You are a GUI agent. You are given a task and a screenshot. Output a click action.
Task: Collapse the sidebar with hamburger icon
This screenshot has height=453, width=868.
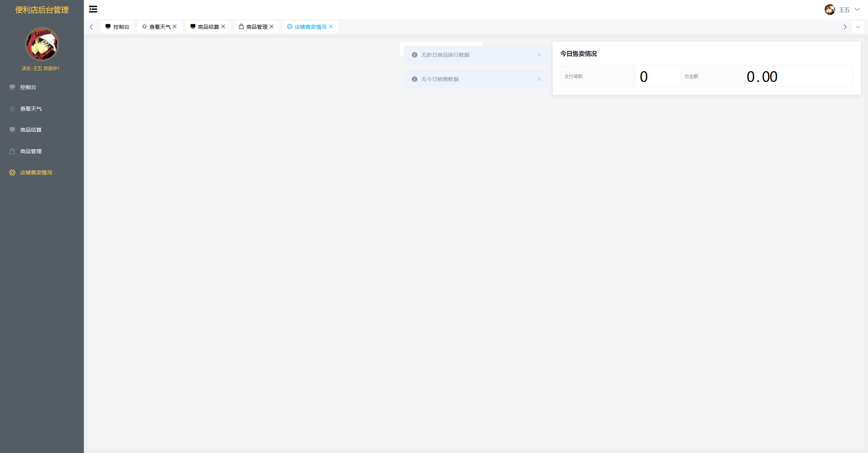coord(93,9)
